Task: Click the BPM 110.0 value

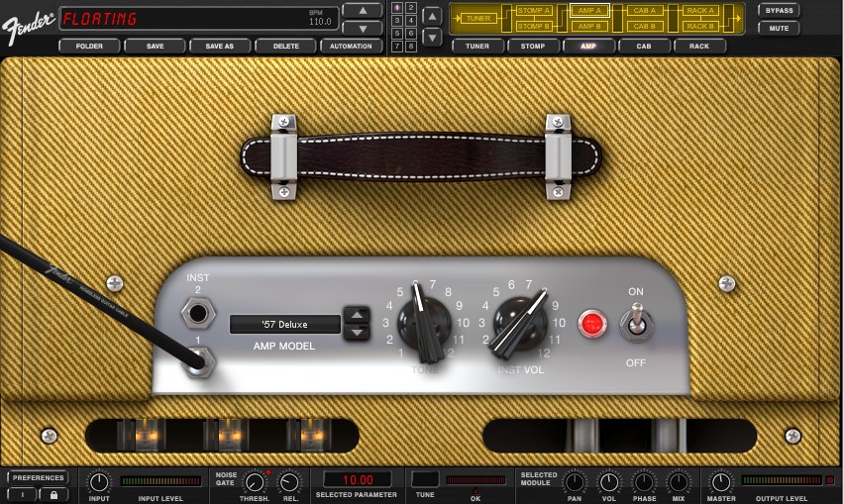Action: point(320,18)
